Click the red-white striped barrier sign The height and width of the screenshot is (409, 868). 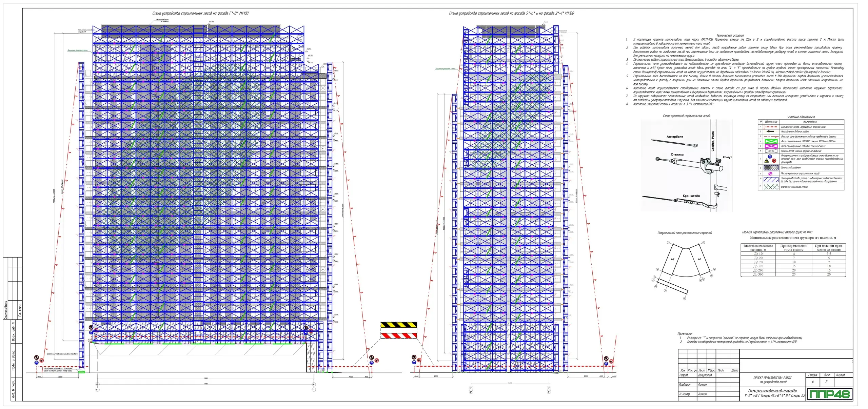click(x=399, y=335)
